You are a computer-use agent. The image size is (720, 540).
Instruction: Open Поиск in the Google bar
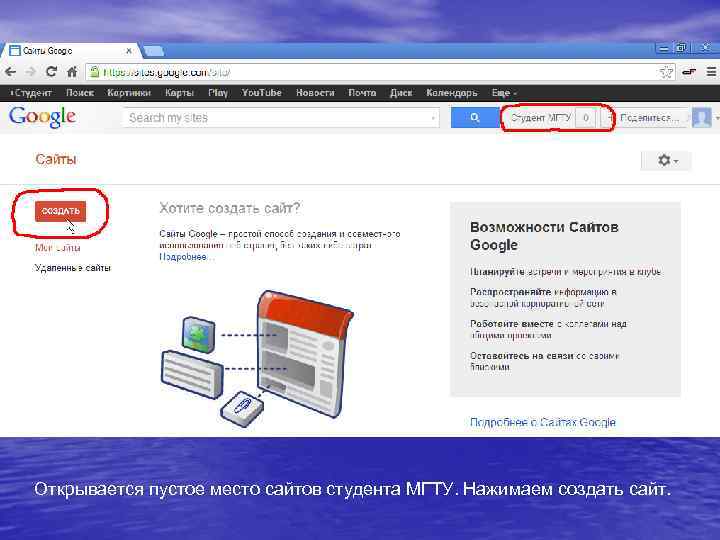coord(80,93)
